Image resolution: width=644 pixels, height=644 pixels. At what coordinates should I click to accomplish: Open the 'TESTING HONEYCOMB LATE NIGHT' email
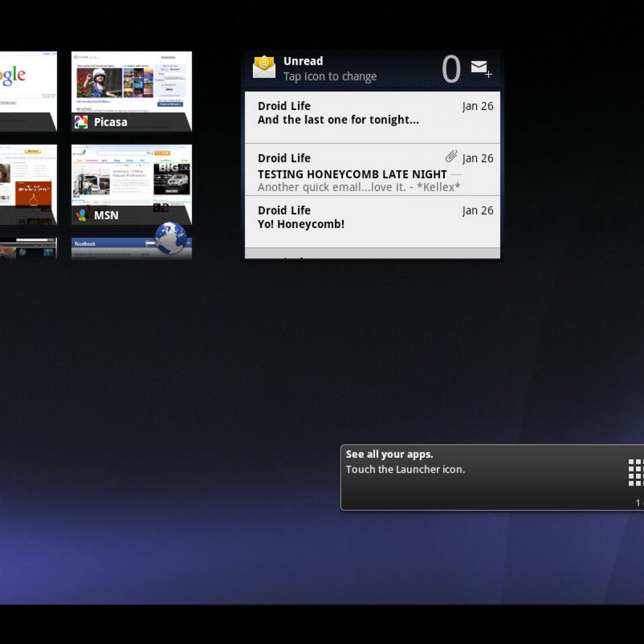(372, 170)
